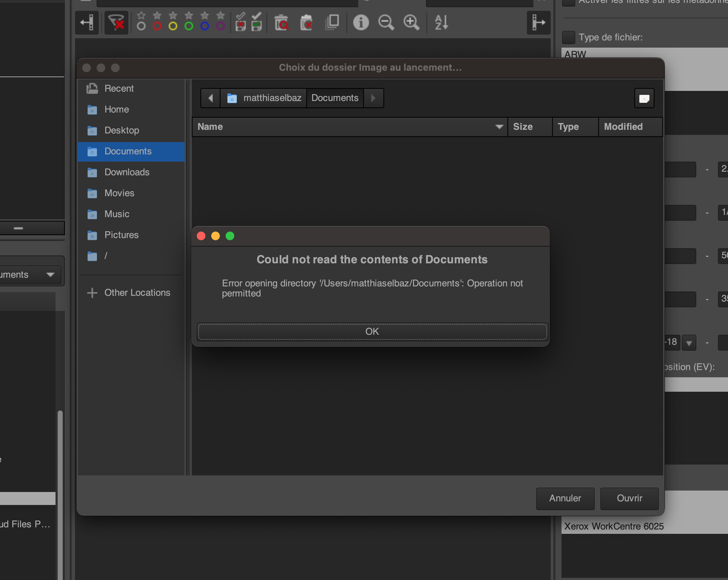Expand the Name column sort arrow
728x580 pixels.
click(499, 127)
